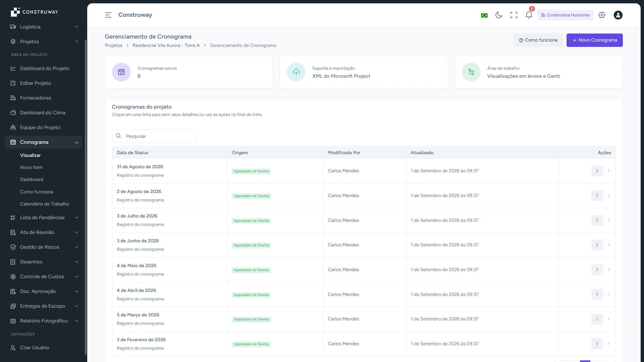Viewport: 644px width, 362px height.
Task: Open actions menu for 3 de Junho row
Action: 597,245
